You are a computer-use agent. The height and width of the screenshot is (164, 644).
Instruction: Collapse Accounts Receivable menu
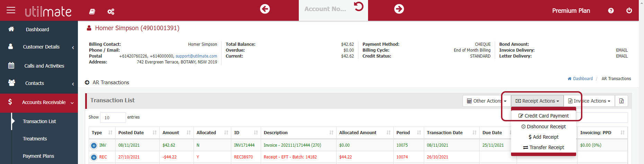point(39,102)
